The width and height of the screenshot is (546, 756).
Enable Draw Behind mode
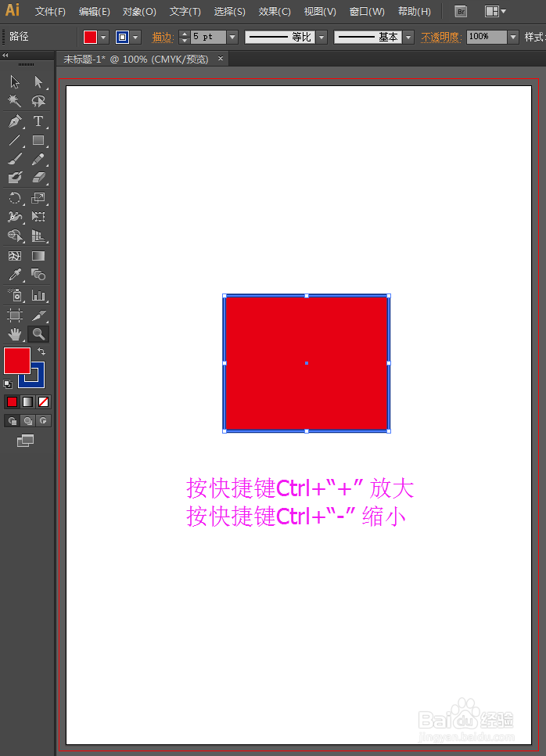point(28,421)
